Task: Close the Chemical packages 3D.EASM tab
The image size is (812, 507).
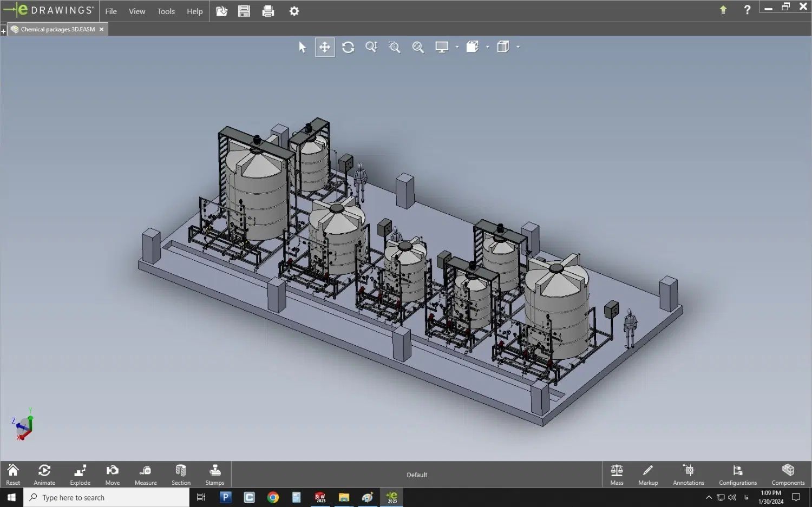Action: click(101, 29)
